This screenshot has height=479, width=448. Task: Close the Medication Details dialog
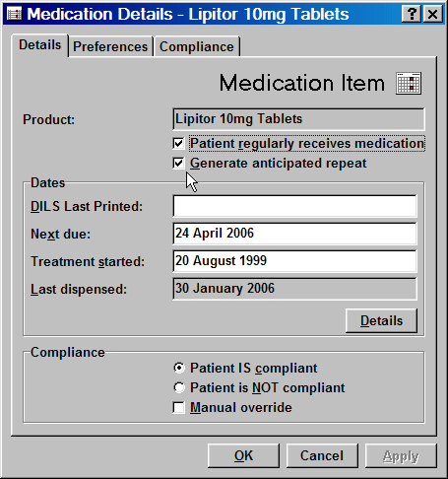click(433, 14)
